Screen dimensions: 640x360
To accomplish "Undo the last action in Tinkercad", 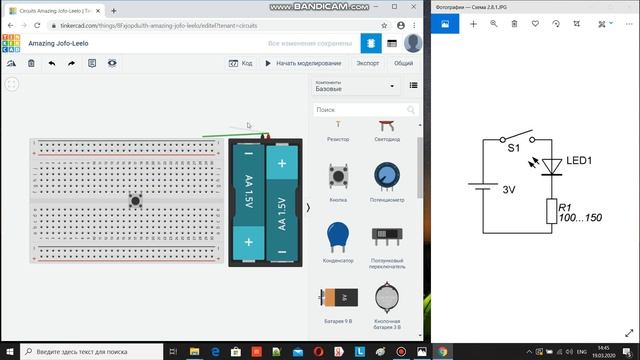I will click(51, 63).
